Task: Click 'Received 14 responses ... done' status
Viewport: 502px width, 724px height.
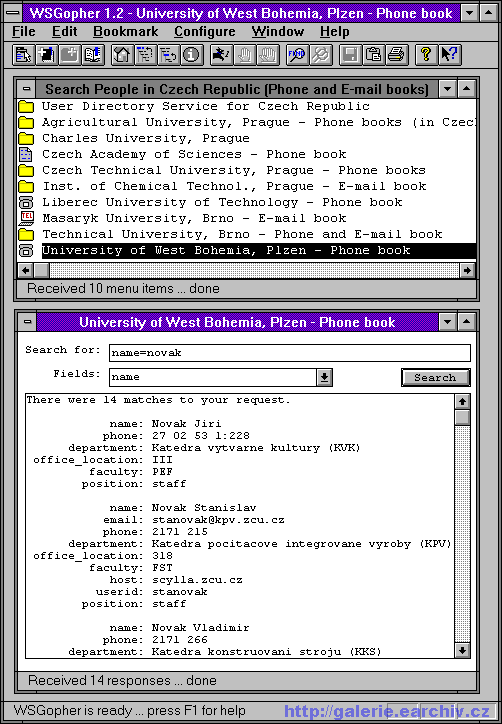Action: 122,681
